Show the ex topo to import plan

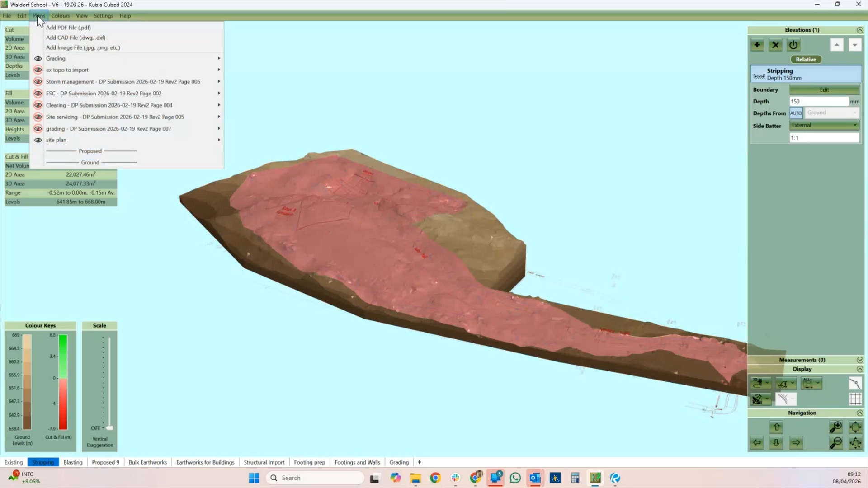click(x=38, y=70)
